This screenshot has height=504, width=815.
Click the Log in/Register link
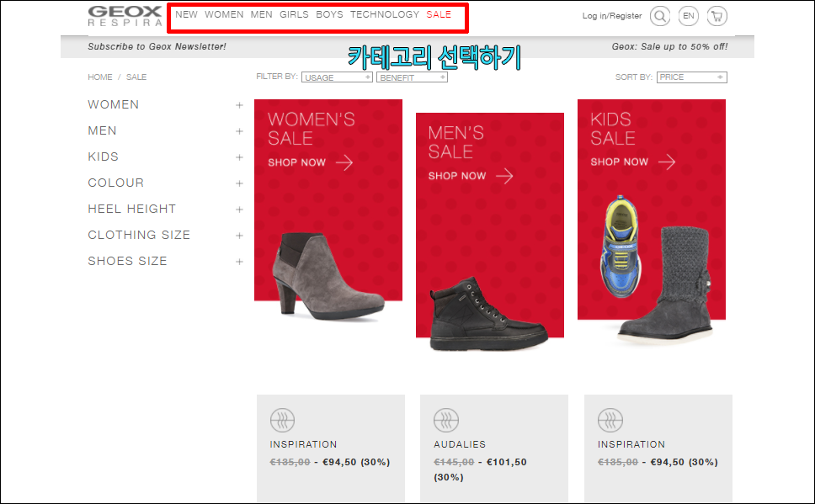pyautogui.click(x=612, y=16)
